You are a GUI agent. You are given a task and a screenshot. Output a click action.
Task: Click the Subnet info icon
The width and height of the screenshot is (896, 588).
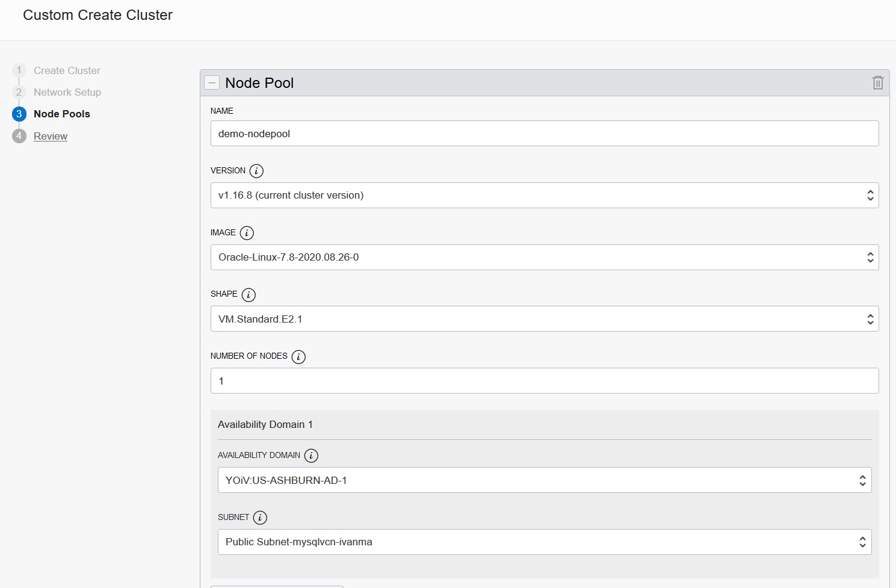(260, 518)
